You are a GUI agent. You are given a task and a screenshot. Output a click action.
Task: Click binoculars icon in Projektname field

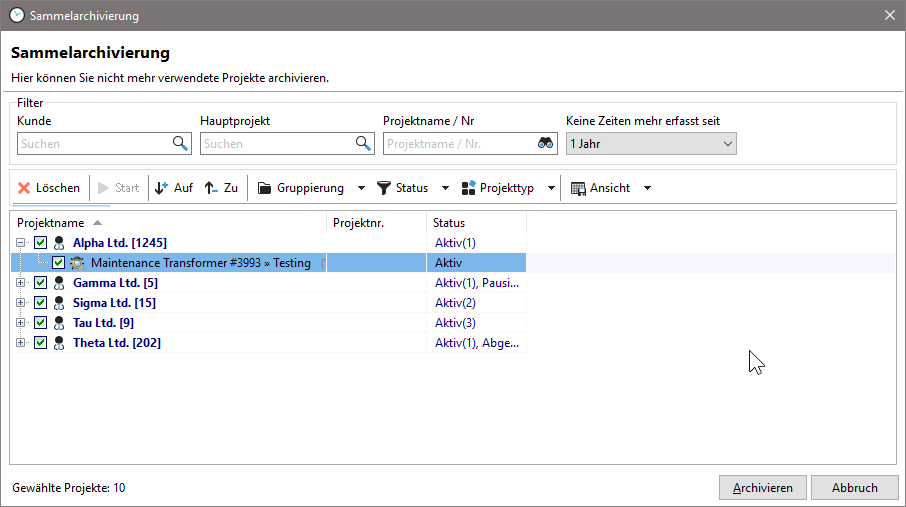pos(545,144)
